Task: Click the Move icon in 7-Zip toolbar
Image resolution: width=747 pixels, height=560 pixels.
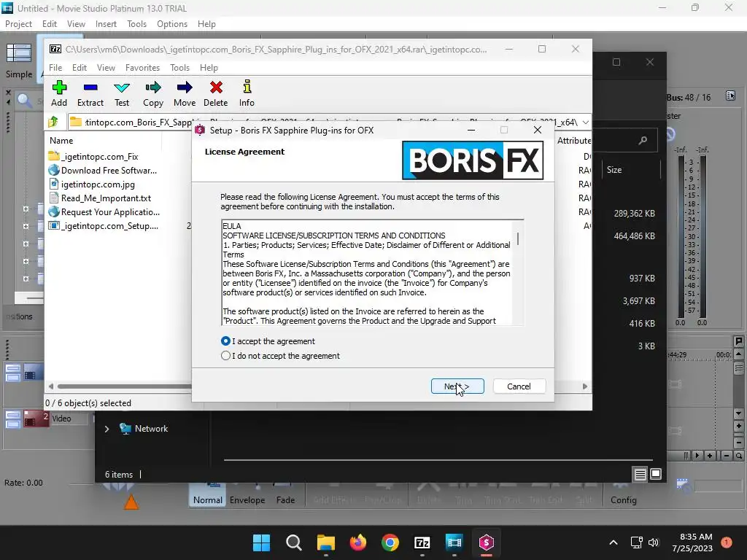Action: click(185, 93)
